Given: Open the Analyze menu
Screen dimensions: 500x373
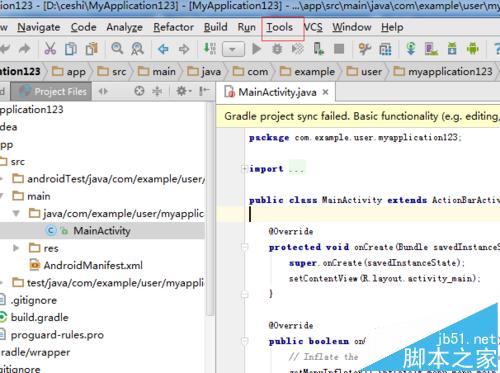Looking at the screenshot, I should pos(124,27).
